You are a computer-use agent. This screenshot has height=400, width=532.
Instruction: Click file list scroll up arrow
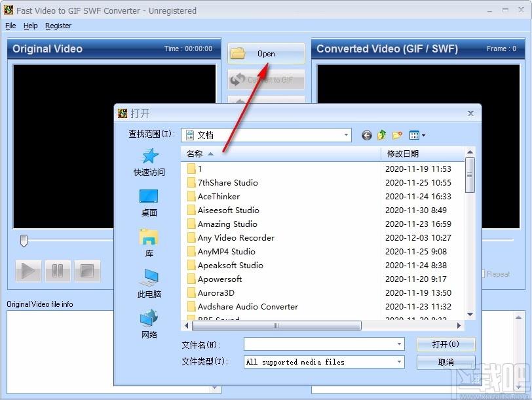pyautogui.click(x=470, y=151)
